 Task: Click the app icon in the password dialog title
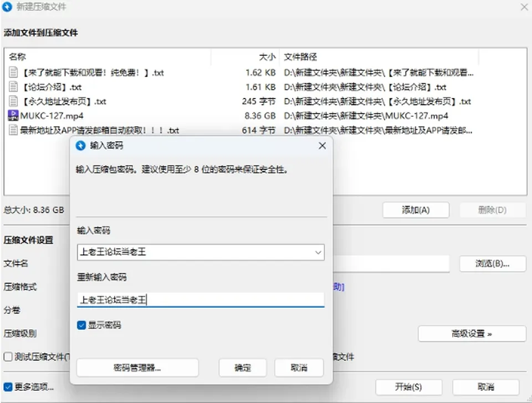point(81,146)
